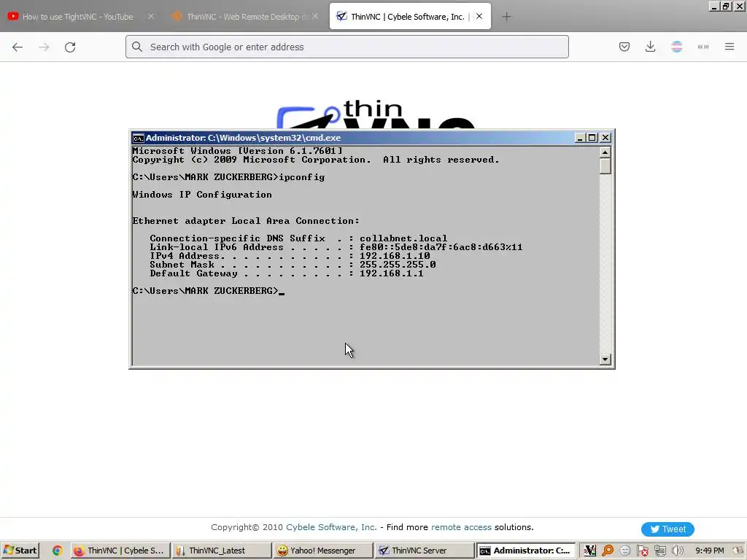Open Action Center flag tray icon
Viewport: 747px width, 560px height.
[642, 551]
